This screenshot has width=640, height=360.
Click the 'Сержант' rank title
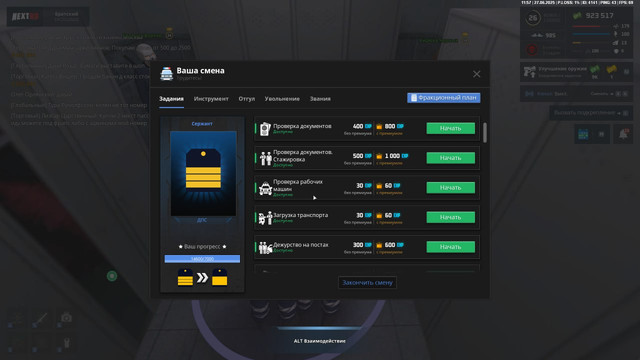click(x=202, y=124)
